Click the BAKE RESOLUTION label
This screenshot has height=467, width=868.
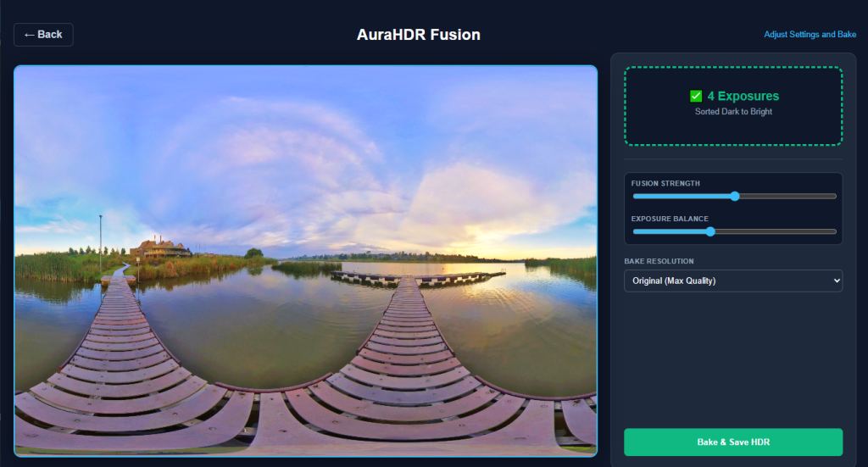659,261
